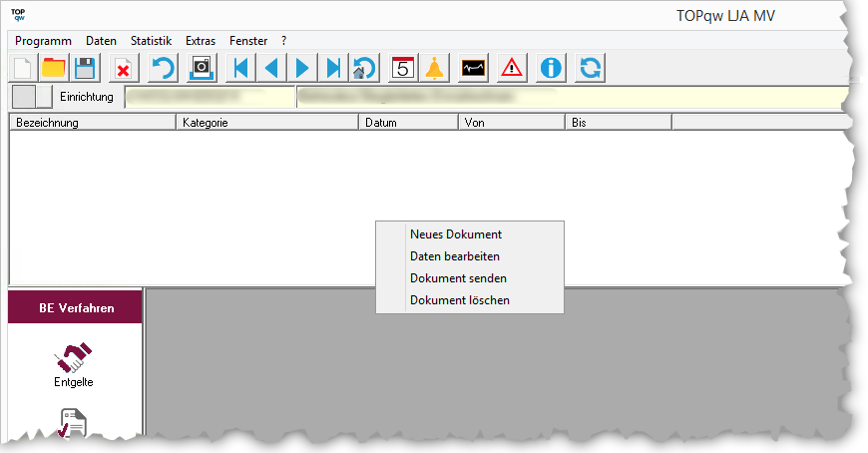Click the red X delete icon
868x453 pixels.
[123, 68]
